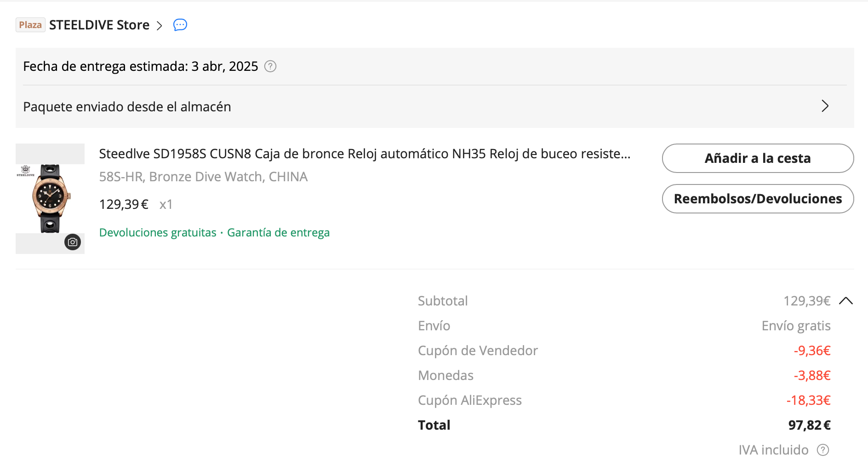
Task: Click the Plaza badge
Action: pyautogui.click(x=30, y=25)
